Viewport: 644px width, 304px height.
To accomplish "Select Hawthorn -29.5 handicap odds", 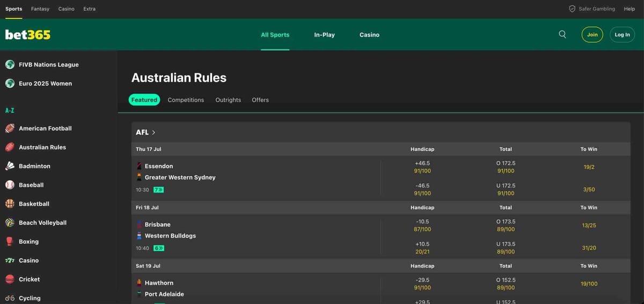I will point(422,284).
